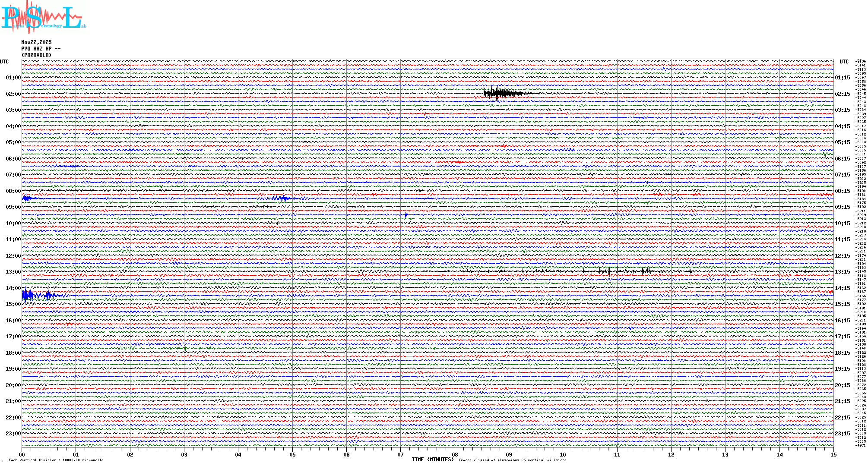Click the traces clipped note at bottom

512,460
